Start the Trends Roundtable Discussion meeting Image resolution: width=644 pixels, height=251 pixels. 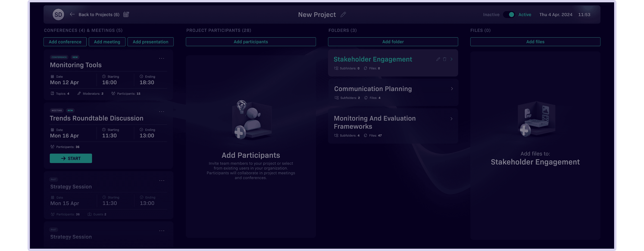click(x=71, y=158)
